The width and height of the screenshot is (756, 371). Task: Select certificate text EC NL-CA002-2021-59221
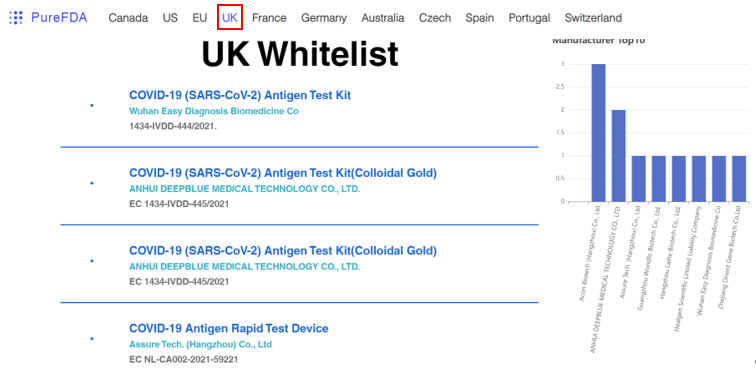[x=183, y=359]
